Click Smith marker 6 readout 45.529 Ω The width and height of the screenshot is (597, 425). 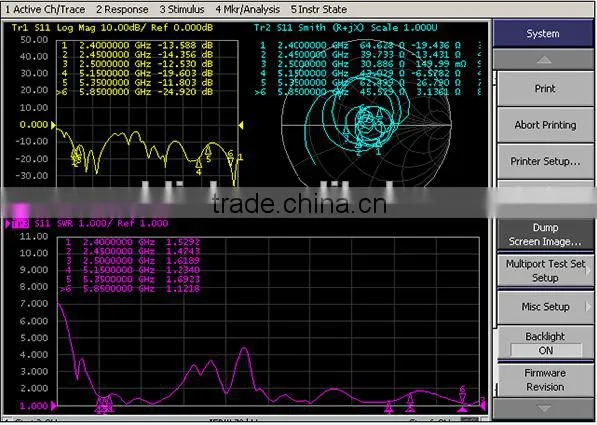pyautogui.click(x=358, y=92)
